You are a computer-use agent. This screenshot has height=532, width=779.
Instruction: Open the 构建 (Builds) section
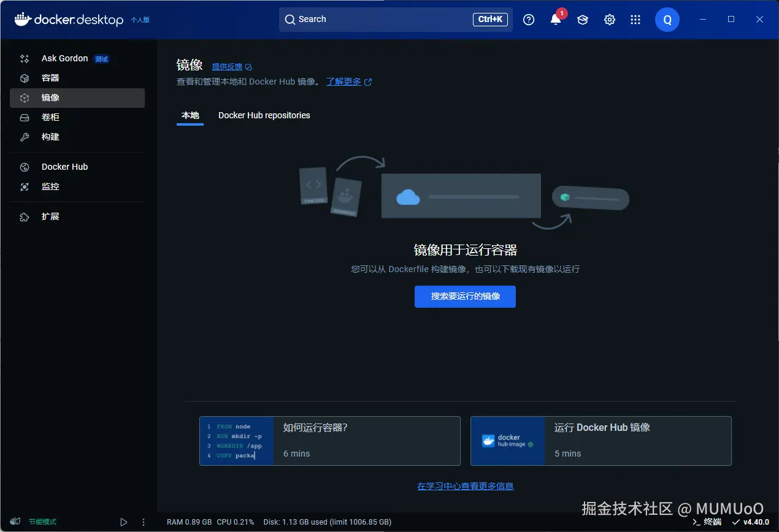[77, 137]
